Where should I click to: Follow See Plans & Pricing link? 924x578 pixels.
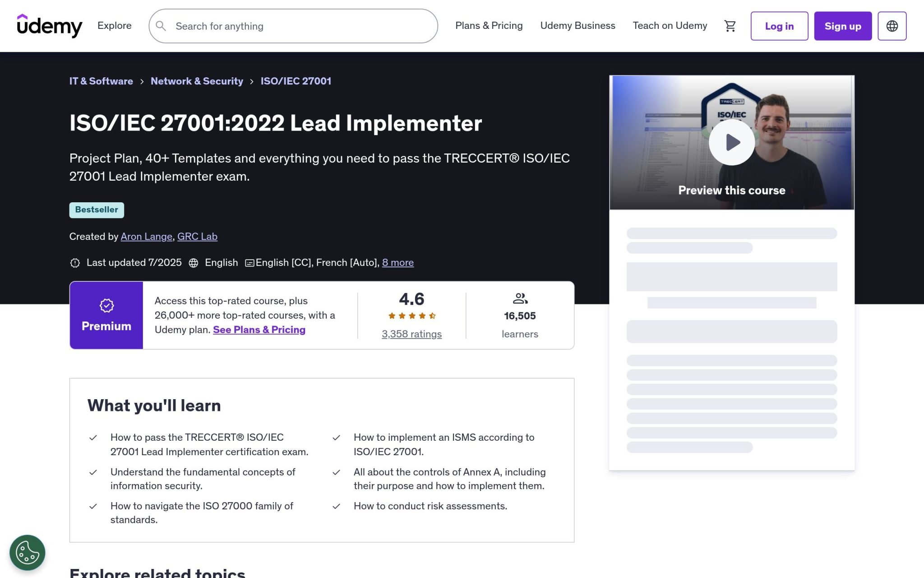(259, 330)
